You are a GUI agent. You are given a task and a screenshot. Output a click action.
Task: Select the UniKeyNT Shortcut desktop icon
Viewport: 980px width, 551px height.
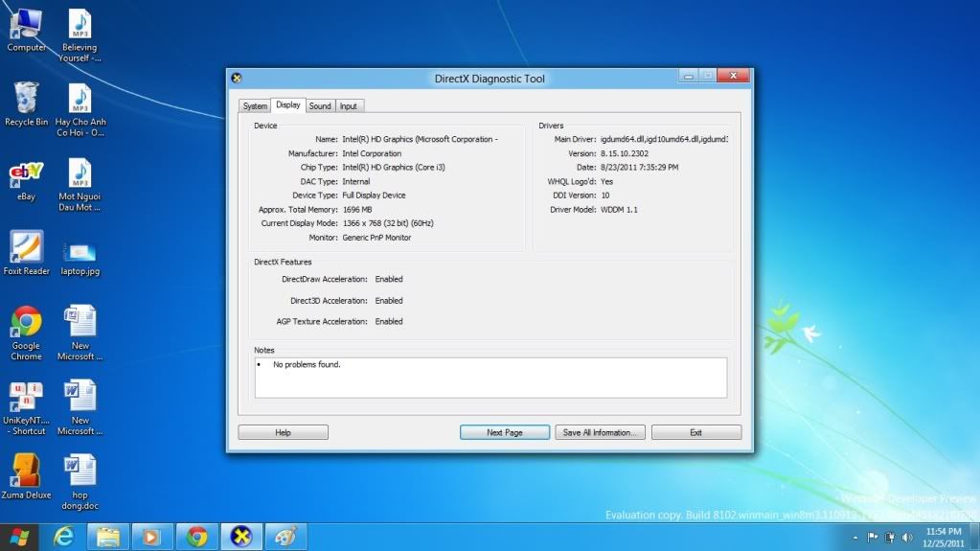pos(26,408)
